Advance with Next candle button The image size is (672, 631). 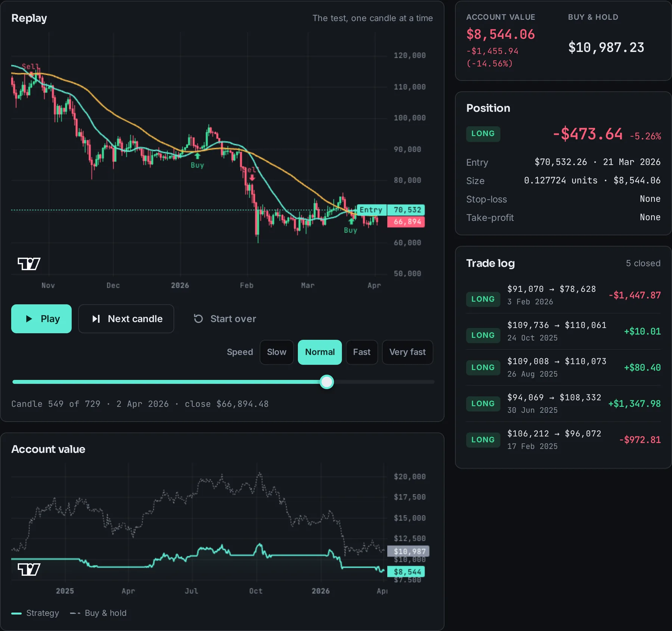pyautogui.click(x=126, y=319)
